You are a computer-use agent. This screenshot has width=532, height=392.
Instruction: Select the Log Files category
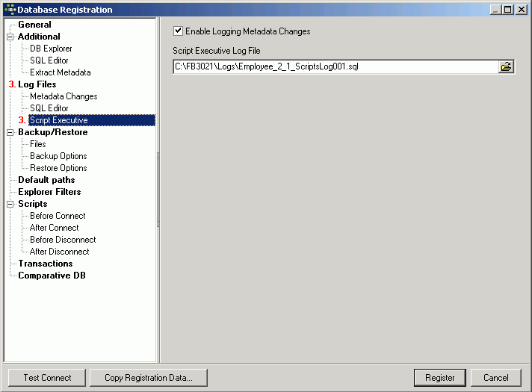tap(37, 84)
